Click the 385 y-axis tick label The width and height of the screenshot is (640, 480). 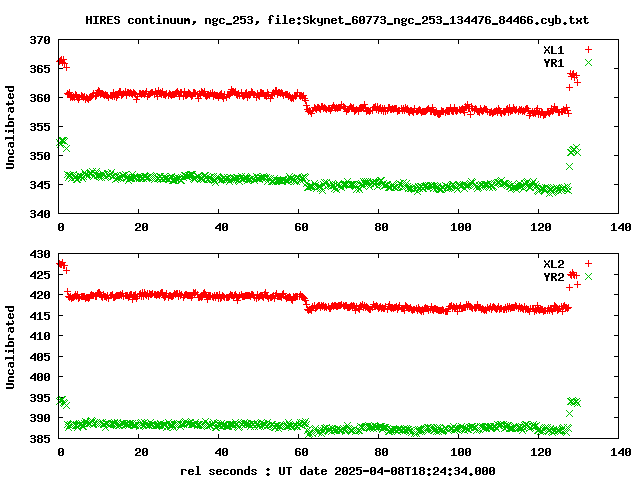coord(40,439)
